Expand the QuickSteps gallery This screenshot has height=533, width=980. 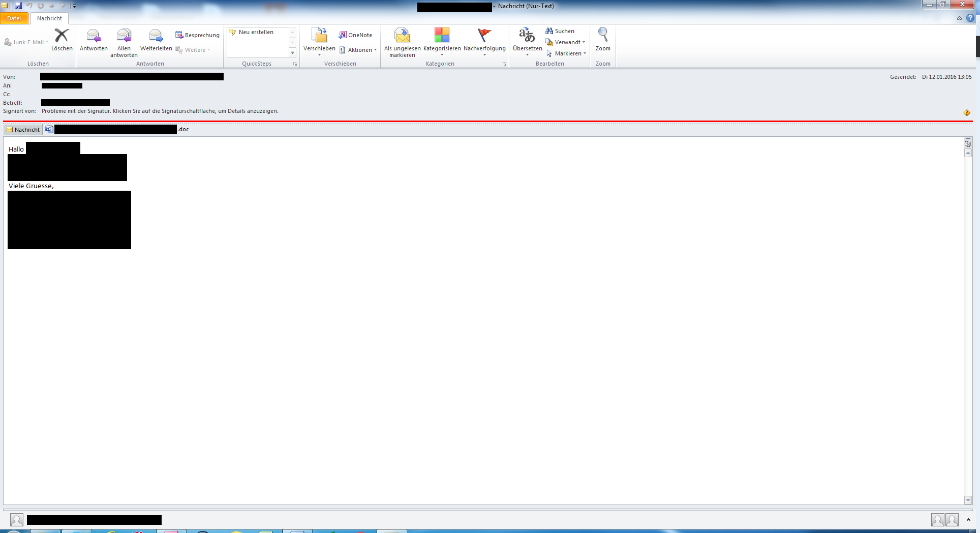[x=292, y=52]
